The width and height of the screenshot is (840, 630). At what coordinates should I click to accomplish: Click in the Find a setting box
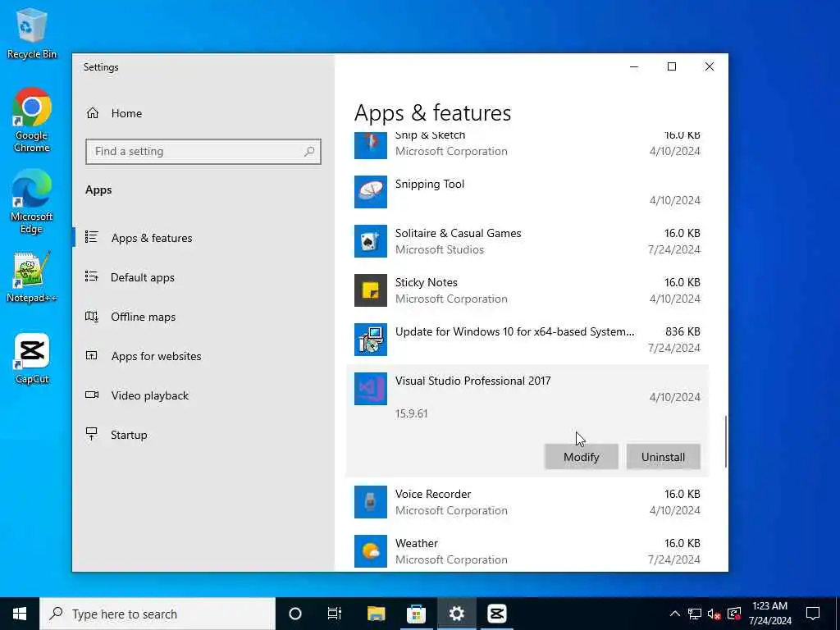coord(203,152)
